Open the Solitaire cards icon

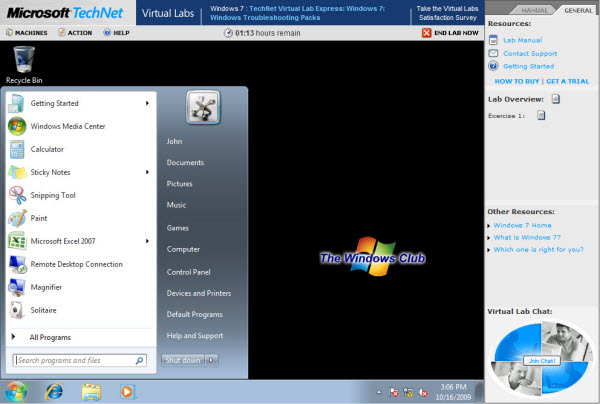(x=17, y=310)
